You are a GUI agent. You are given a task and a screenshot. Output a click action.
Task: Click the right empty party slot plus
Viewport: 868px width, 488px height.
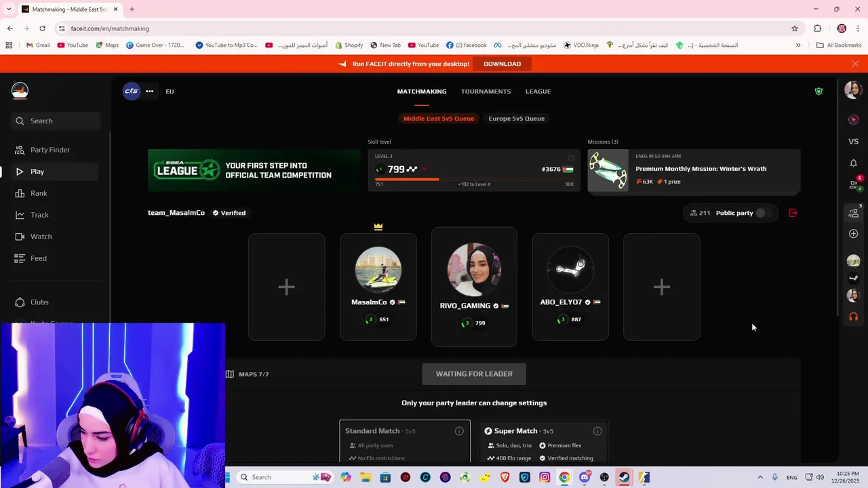(661, 287)
